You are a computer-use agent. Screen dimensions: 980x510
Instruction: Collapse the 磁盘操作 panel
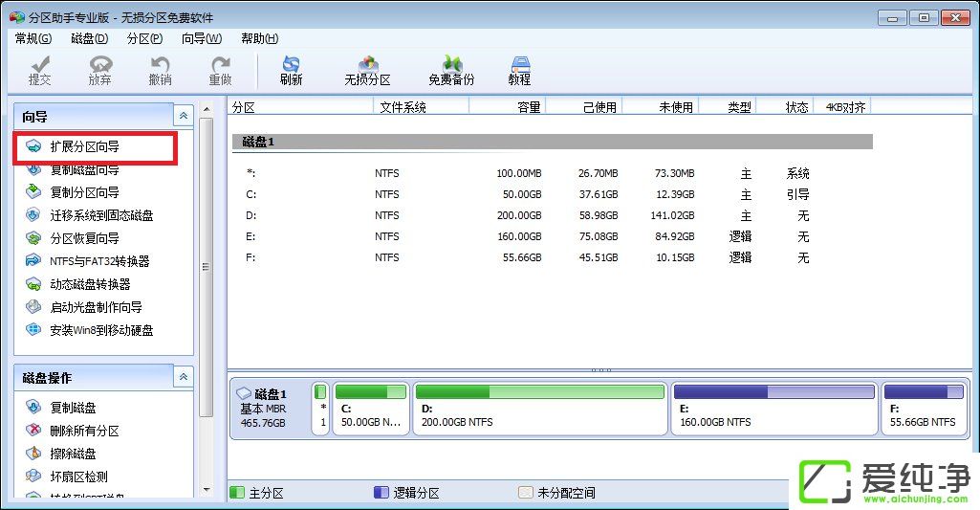[184, 377]
